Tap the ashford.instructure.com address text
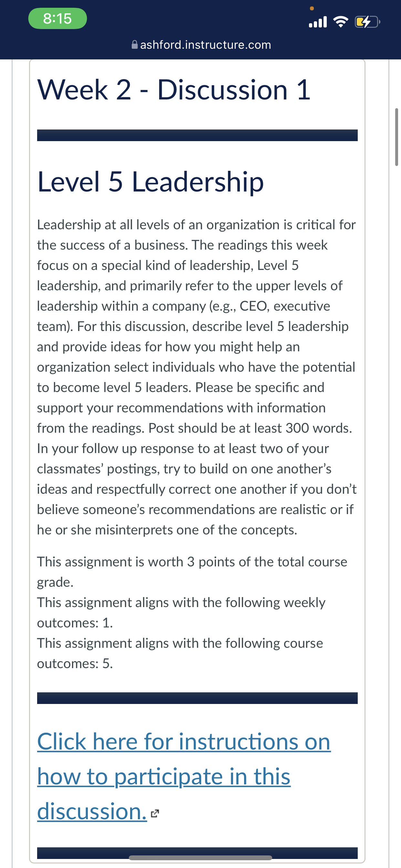 [206, 45]
